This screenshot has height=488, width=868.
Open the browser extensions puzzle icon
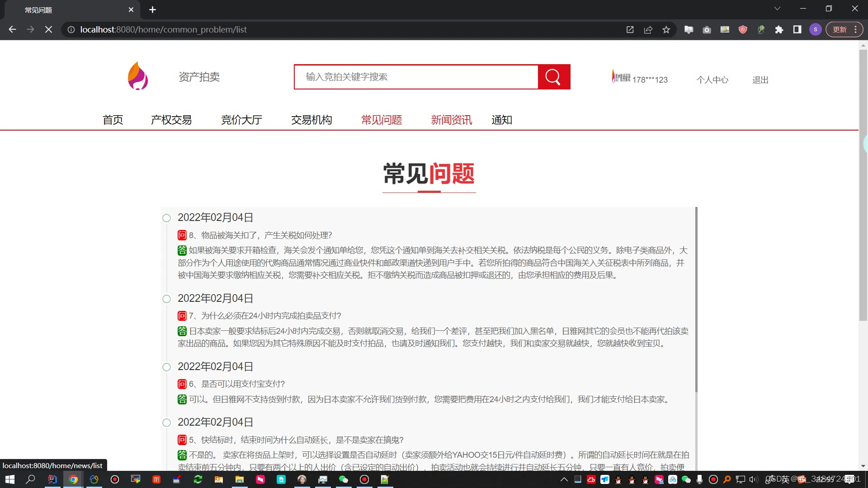point(779,29)
